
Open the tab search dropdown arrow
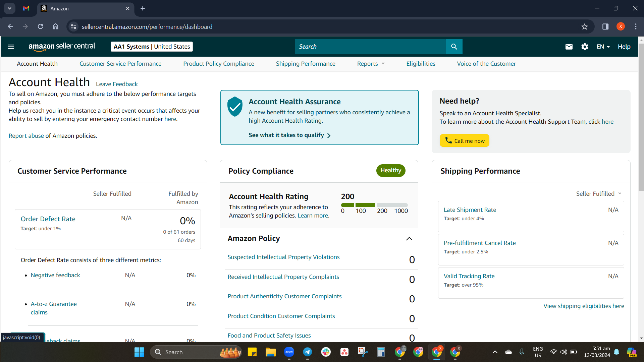coord(9,8)
